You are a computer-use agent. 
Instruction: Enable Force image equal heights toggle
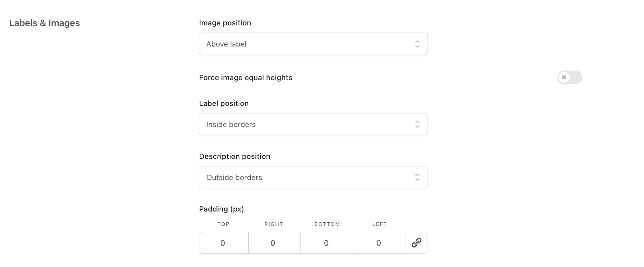coord(570,77)
